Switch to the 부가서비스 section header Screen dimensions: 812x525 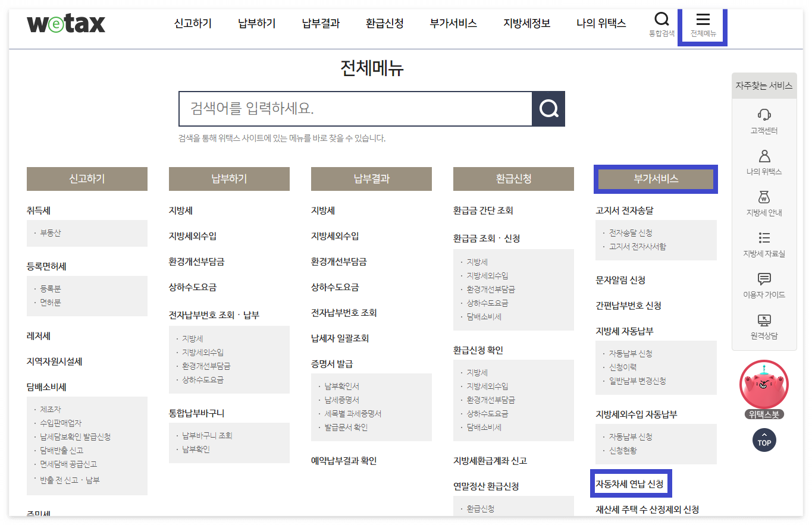coord(655,178)
